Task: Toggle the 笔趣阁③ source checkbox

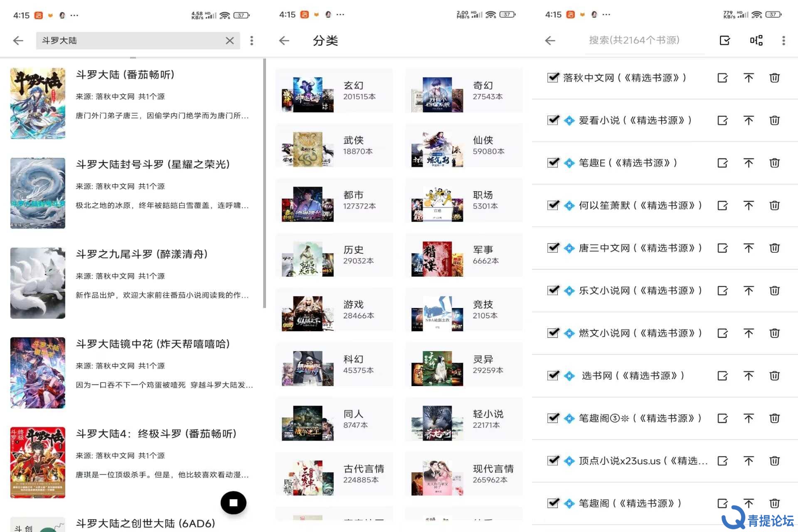Action: [553, 418]
